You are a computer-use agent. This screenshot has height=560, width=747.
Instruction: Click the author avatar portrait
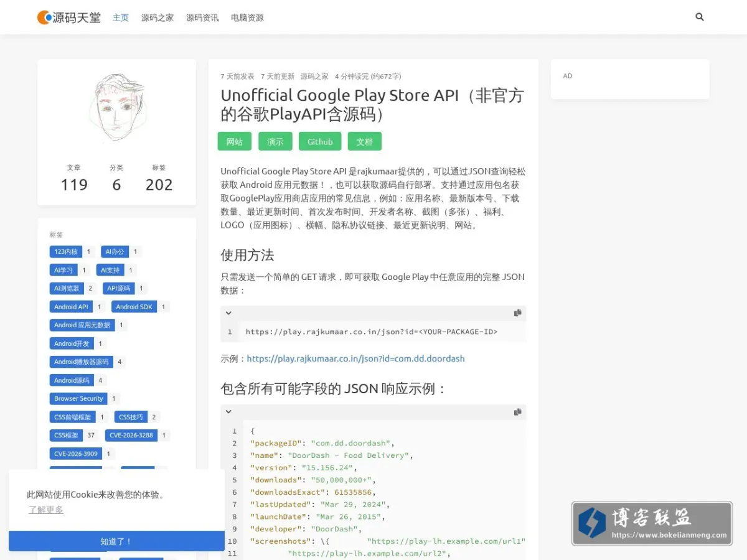pyautogui.click(x=116, y=109)
